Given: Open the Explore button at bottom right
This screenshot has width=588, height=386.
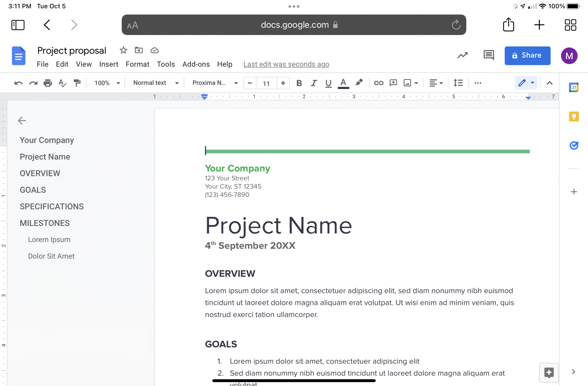Looking at the screenshot, I should [549, 372].
